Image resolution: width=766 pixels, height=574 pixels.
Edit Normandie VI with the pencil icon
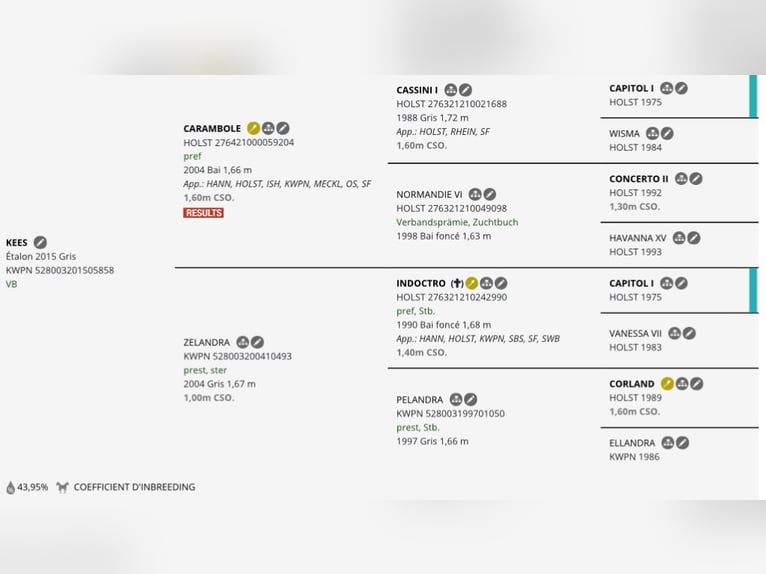[x=490, y=194]
